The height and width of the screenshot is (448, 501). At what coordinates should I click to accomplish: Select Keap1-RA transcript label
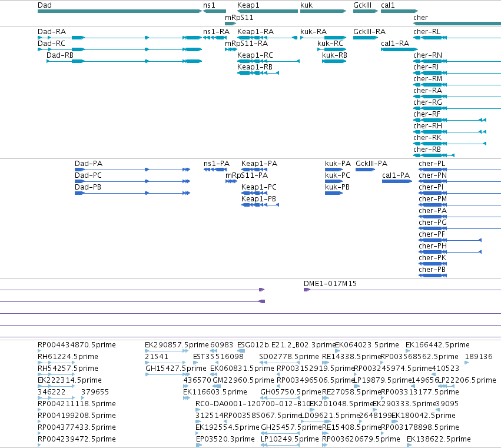pyautogui.click(x=256, y=32)
